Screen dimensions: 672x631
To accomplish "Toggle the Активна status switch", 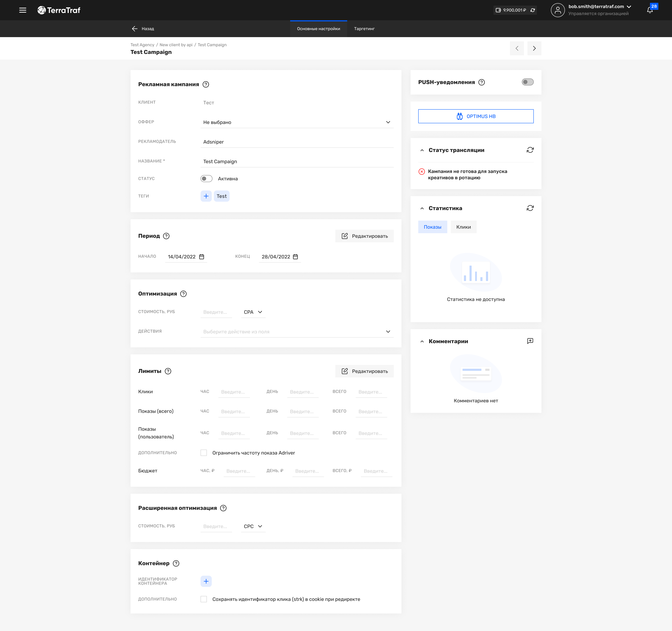I will pyautogui.click(x=206, y=179).
